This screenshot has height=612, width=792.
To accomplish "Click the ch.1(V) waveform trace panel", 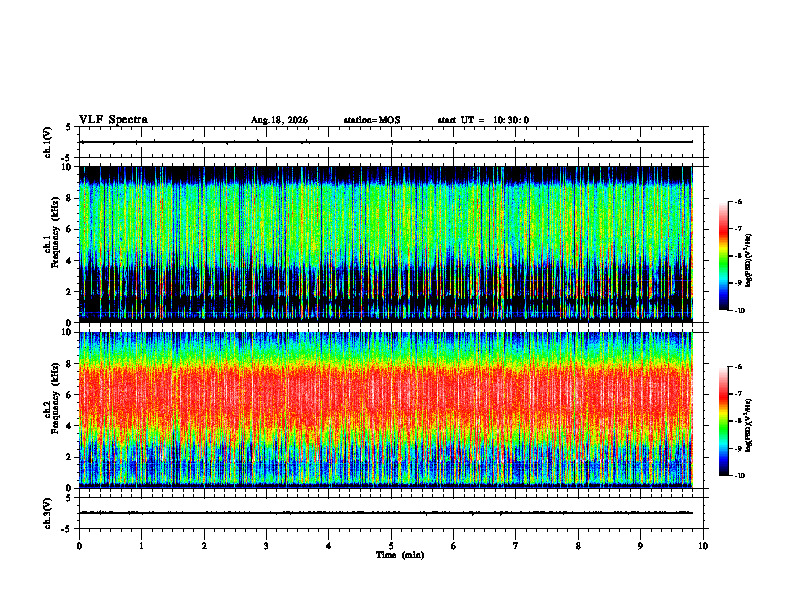I will tap(393, 142).
